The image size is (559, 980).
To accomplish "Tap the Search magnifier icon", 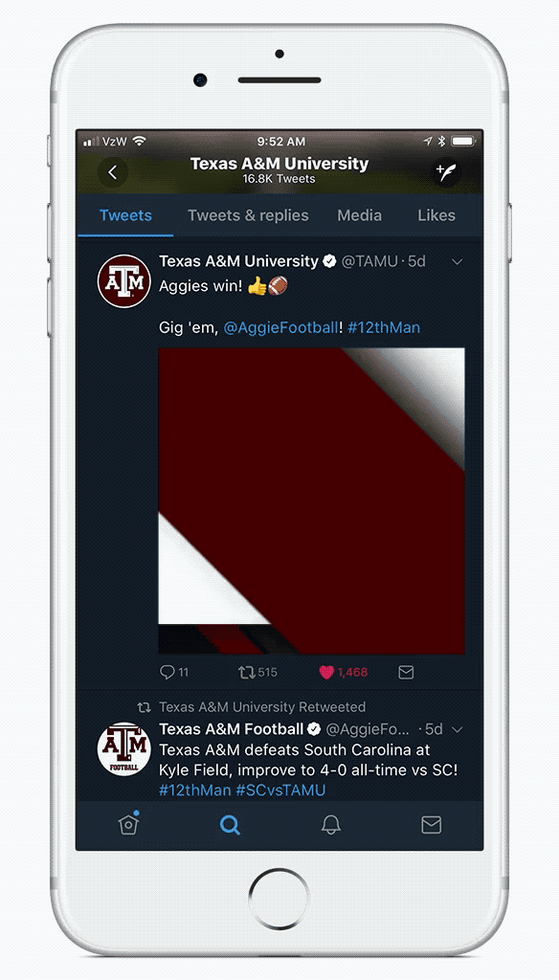I will pos(230,825).
